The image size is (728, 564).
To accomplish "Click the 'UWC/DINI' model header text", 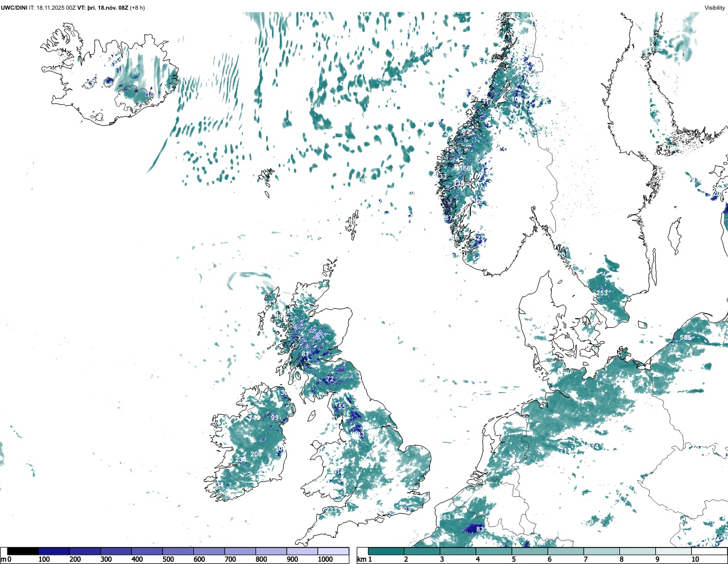I will (x=14, y=8).
